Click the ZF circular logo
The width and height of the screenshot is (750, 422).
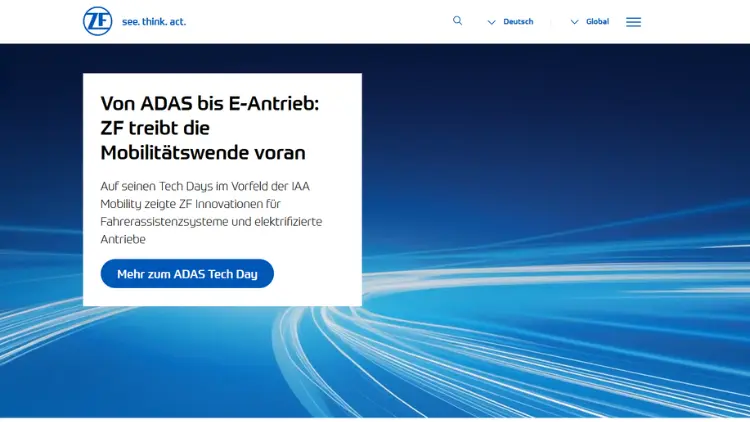click(x=98, y=22)
